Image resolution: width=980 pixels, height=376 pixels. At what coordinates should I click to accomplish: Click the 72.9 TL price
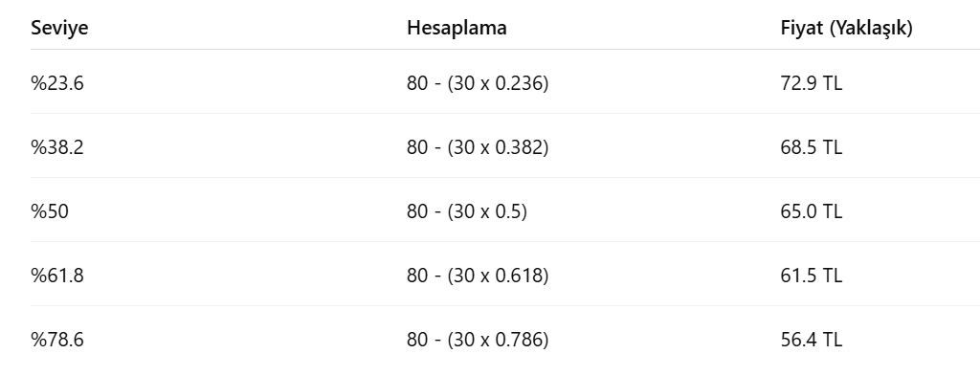(812, 83)
